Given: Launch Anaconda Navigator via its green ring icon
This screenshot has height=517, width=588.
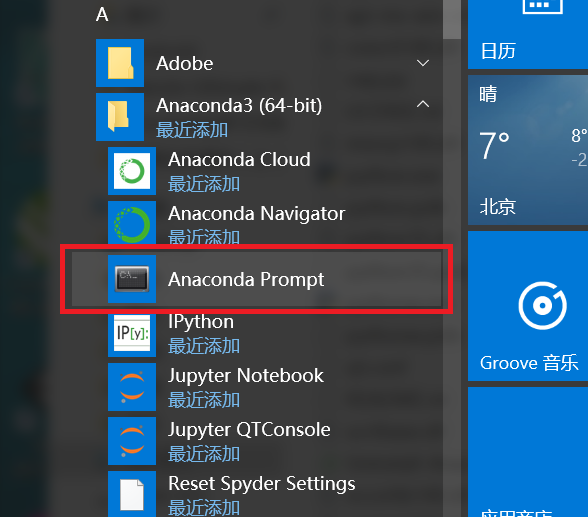Looking at the screenshot, I should point(132,224).
